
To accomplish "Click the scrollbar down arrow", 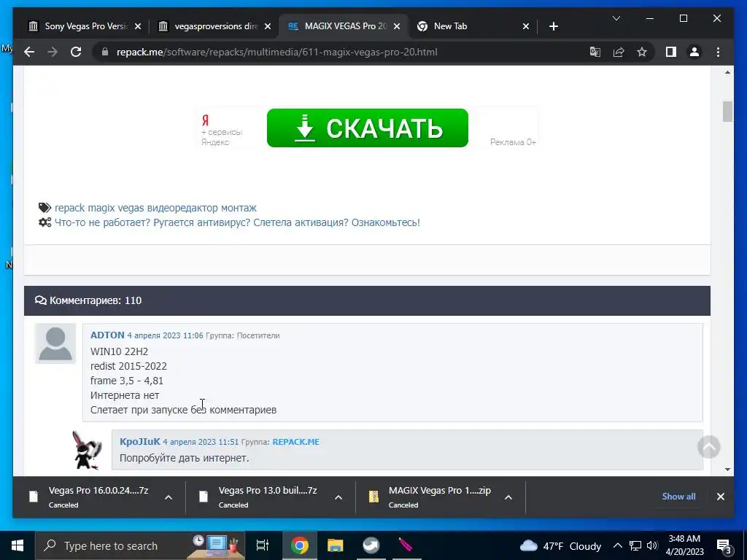I will [727, 470].
